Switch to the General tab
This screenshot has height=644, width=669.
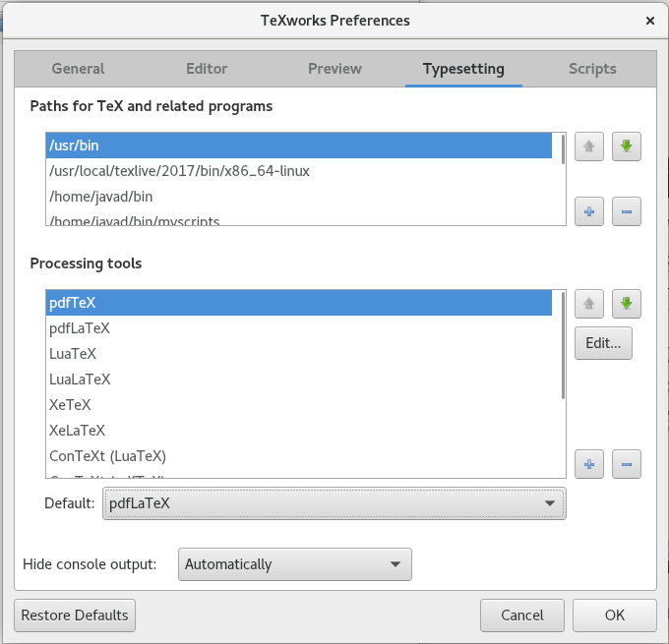[x=78, y=69]
